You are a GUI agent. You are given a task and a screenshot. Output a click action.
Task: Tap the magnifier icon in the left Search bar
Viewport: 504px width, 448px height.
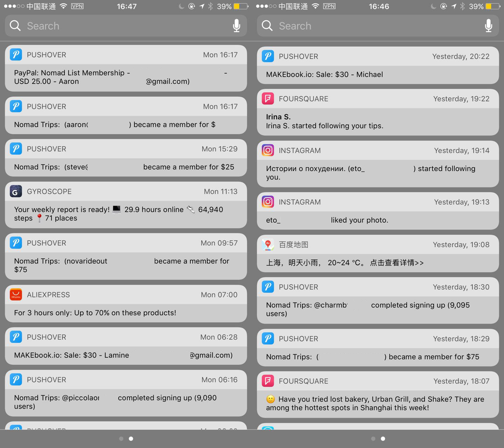pos(15,26)
